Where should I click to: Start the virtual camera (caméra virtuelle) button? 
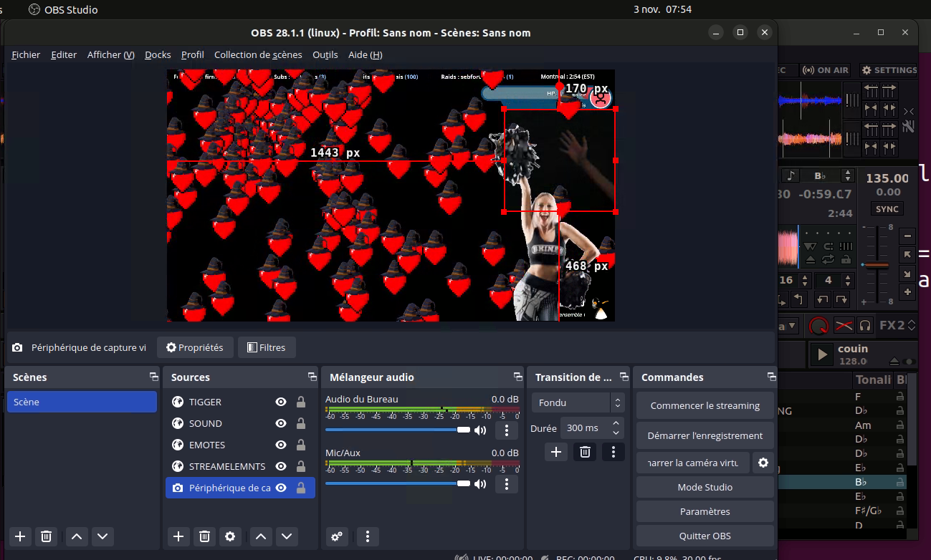[693, 463]
